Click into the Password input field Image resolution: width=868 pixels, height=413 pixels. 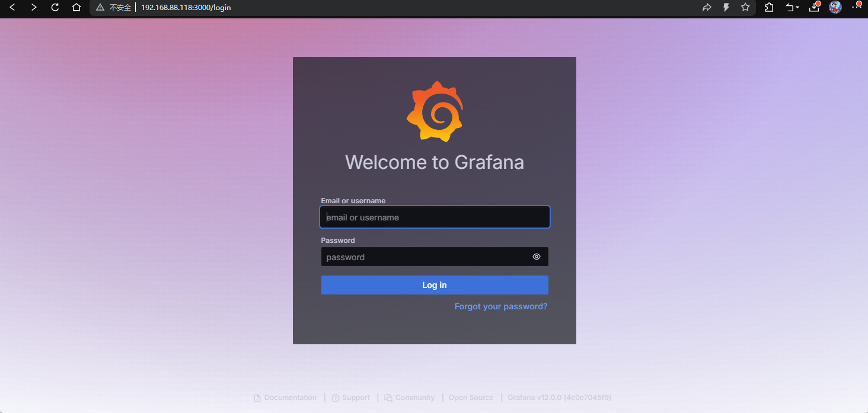pyautogui.click(x=435, y=257)
